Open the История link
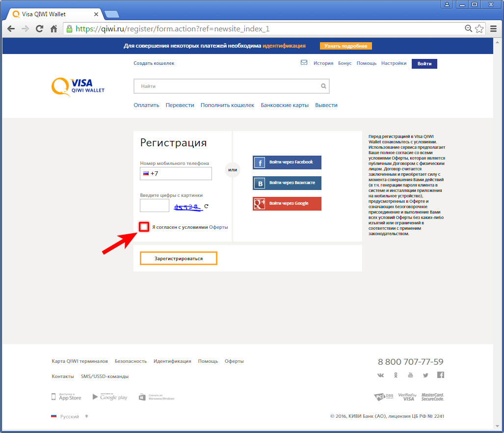 point(323,63)
